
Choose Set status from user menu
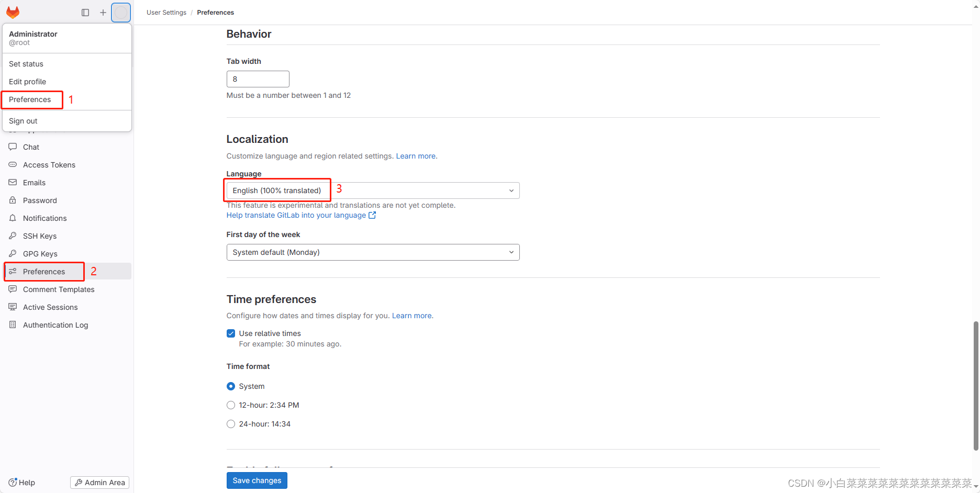(x=67, y=64)
